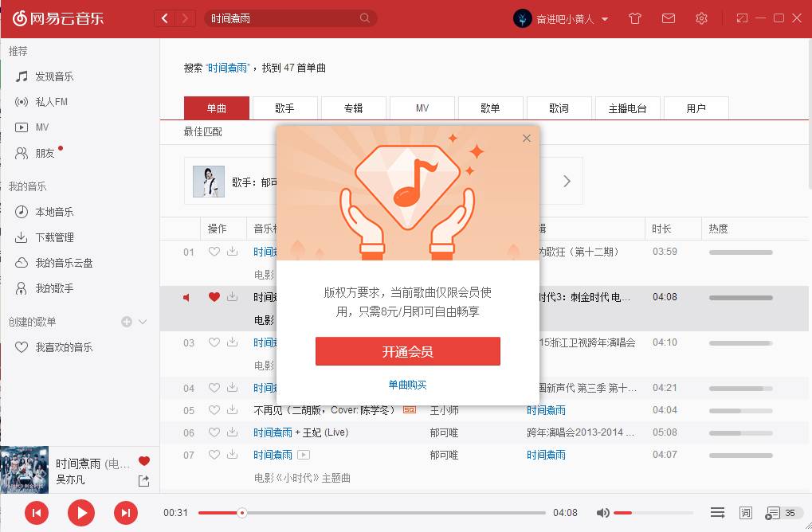Mute with the speaker icon

pyautogui.click(x=602, y=513)
